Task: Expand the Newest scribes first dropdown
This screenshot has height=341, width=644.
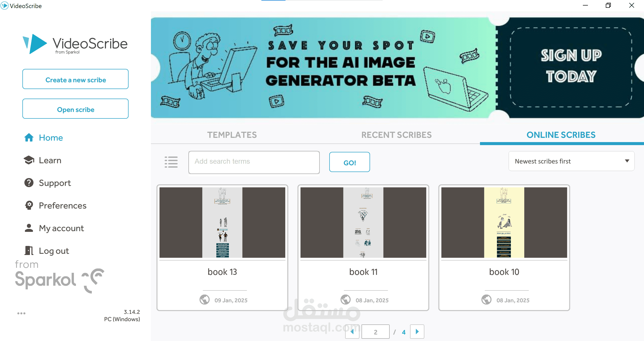Action: coord(572,161)
